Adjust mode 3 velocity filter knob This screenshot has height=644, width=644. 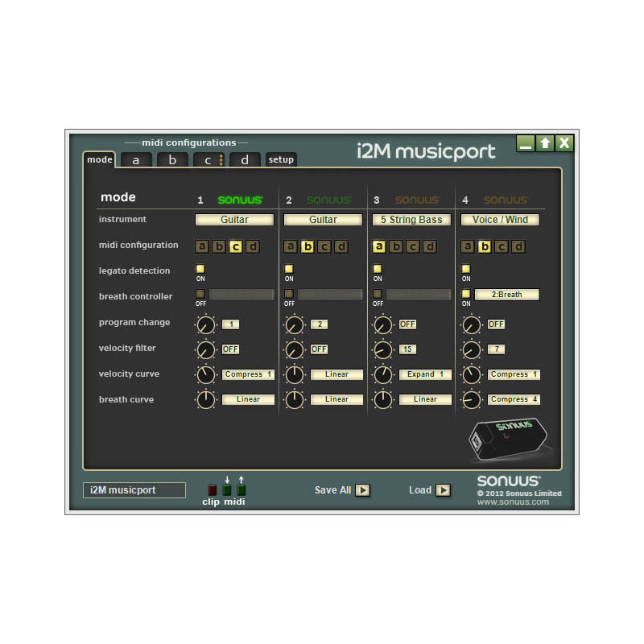[x=383, y=350]
